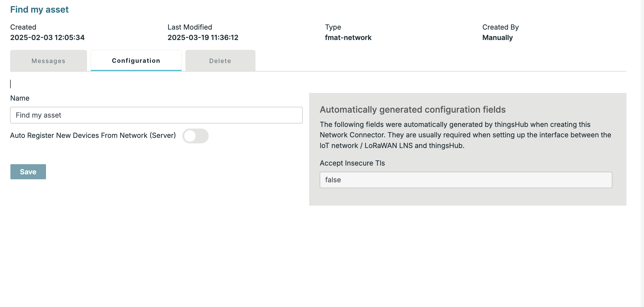Click the 'Name' field label
This screenshot has width=644, height=307.
[x=20, y=98]
